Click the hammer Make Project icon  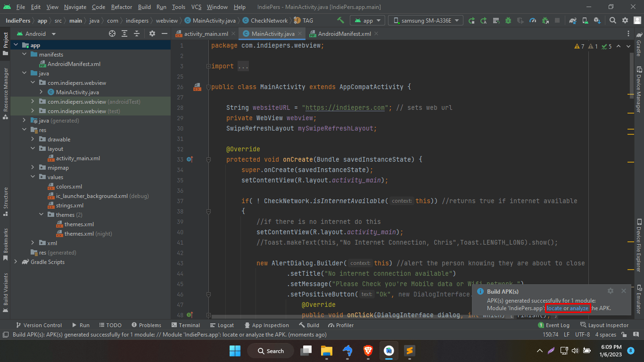coord(340,20)
